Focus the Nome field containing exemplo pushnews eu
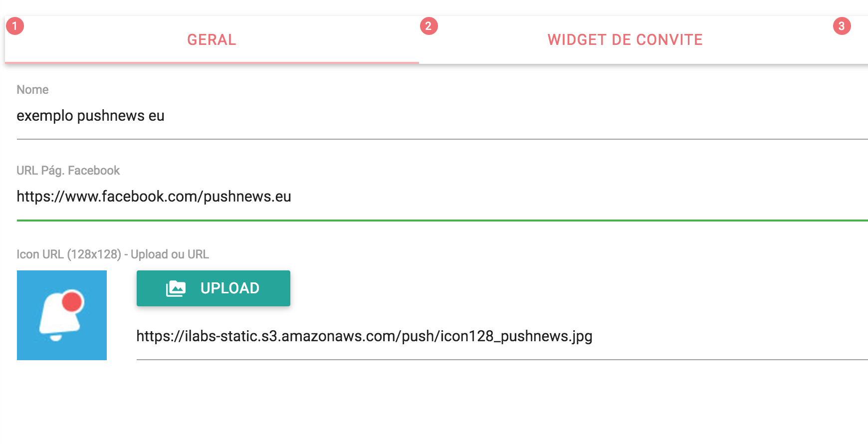The height and width of the screenshot is (444, 868). [x=442, y=116]
